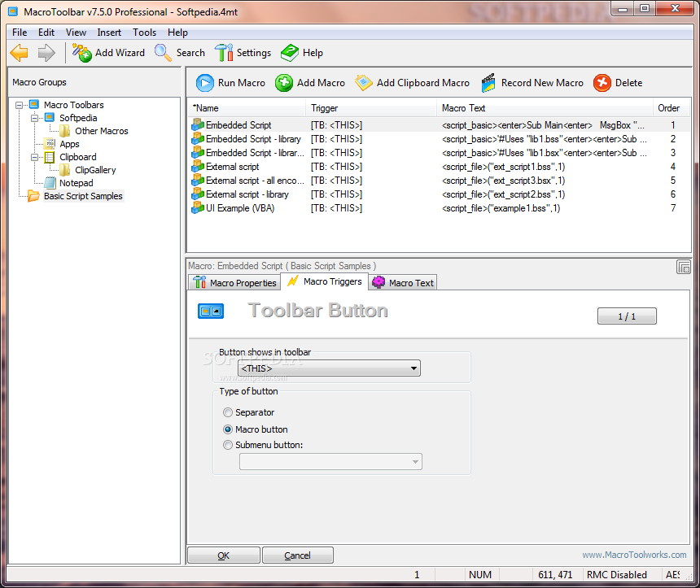Choose the Separator radio button
Viewport: 700px width, 588px height.
coord(228,412)
